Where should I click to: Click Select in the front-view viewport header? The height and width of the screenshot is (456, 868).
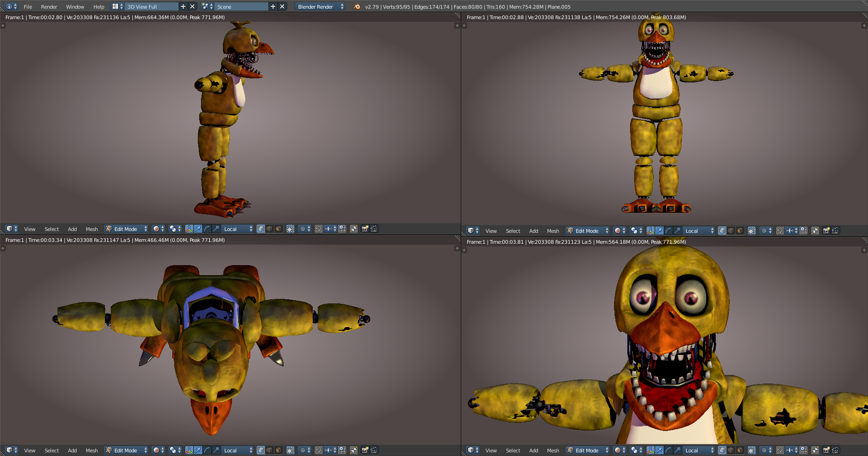click(513, 231)
